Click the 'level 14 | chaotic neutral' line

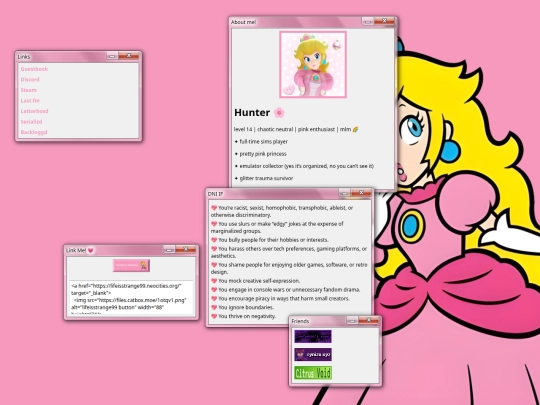tap(296, 129)
